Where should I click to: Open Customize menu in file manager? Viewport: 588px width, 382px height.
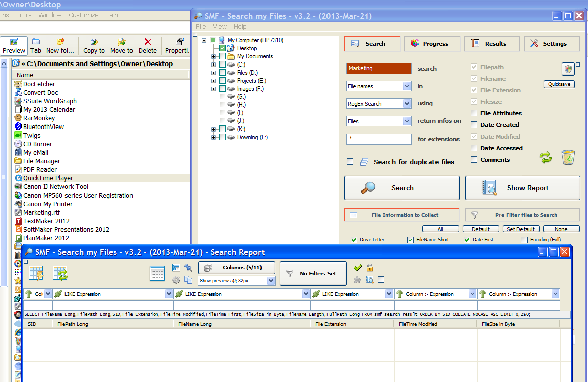point(83,15)
